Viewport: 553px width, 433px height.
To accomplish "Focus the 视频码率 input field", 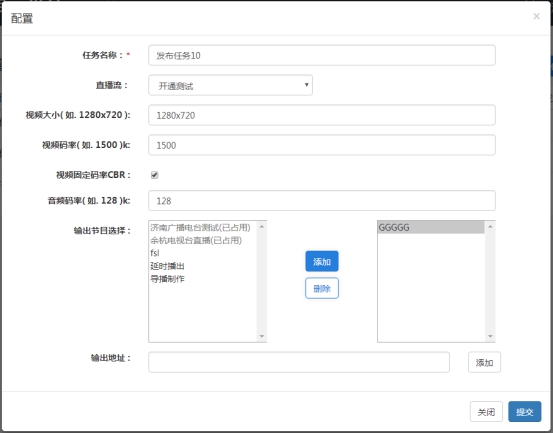I will 322,145.
